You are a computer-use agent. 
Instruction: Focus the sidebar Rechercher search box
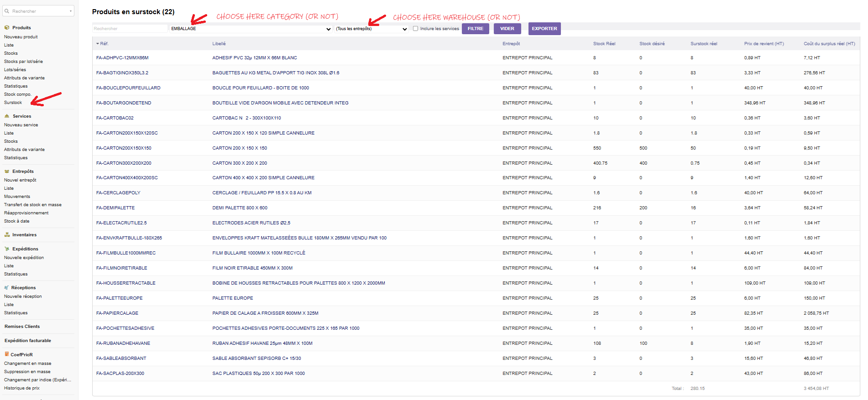pos(39,11)
